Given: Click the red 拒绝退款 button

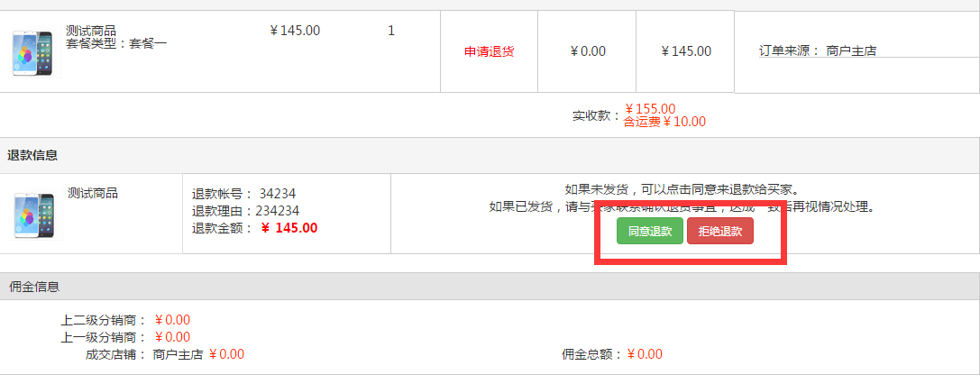Looking at the screenshot, I should click(x=719, y=231).
